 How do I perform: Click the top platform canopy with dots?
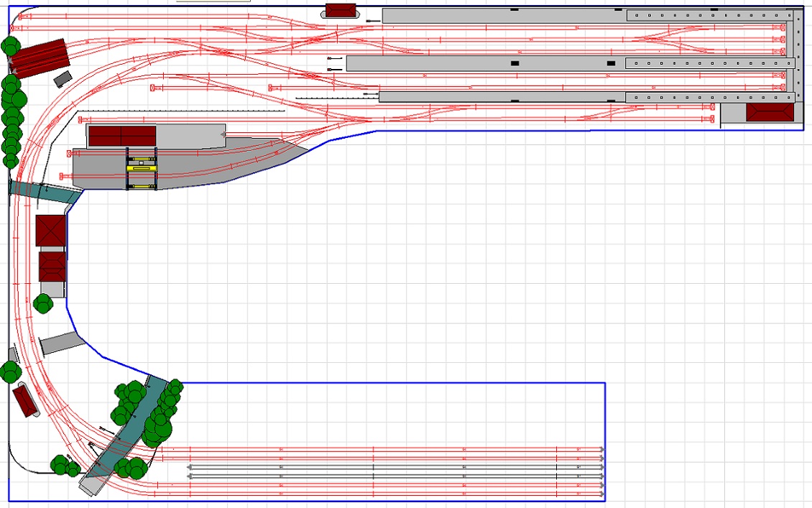(x=706, y=15)
